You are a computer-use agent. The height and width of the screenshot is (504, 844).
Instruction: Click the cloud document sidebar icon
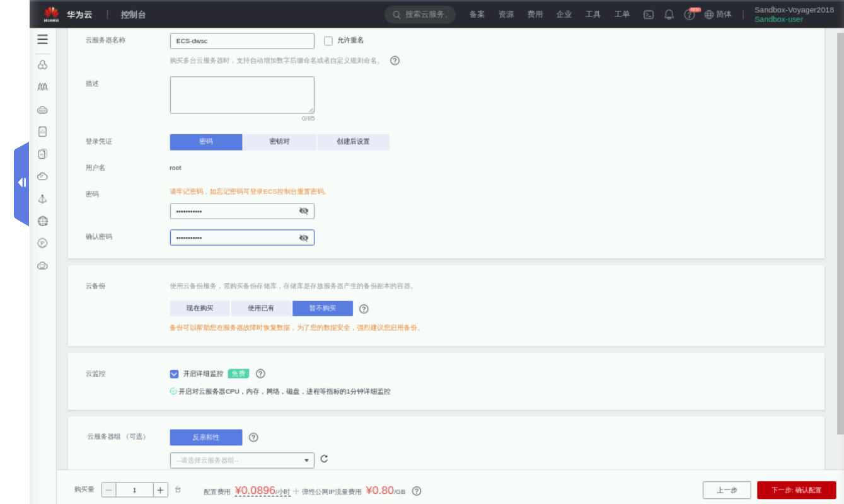point(42,132)
